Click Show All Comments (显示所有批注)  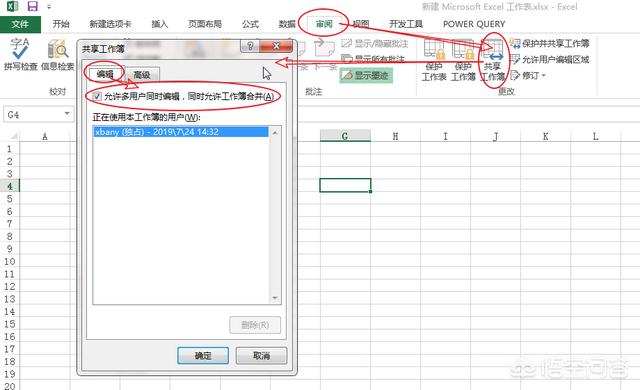373,60
